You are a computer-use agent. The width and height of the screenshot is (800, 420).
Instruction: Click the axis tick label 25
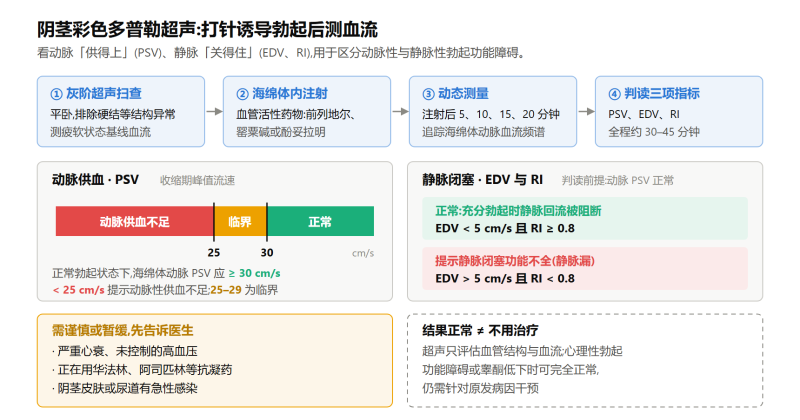(214, 253)
